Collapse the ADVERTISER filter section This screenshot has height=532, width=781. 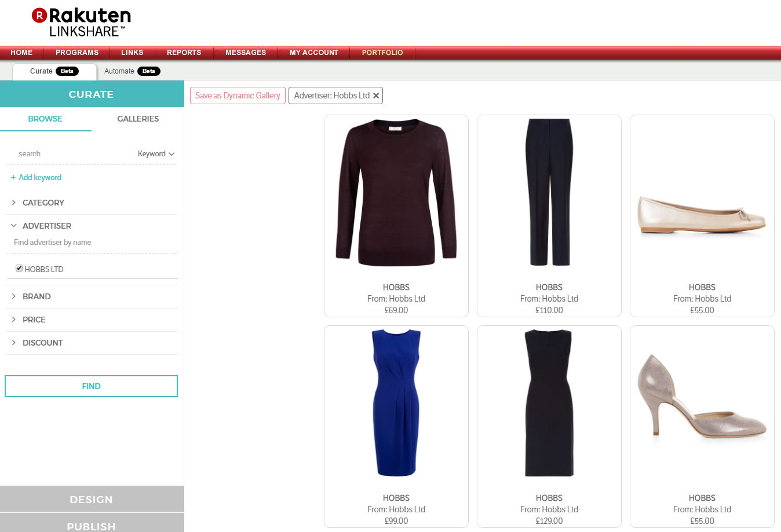(46, 226)
